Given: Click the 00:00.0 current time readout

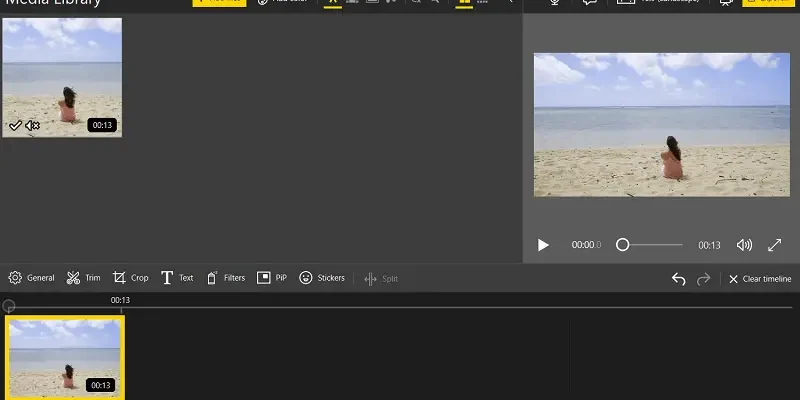Looking at the screenshot, I should point(586,245).
